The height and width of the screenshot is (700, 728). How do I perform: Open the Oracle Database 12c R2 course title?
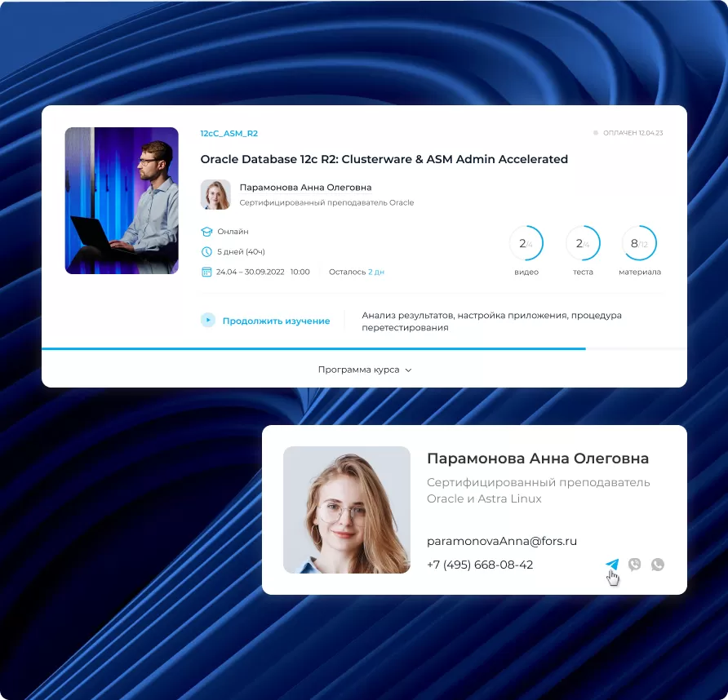coord(384,159)
